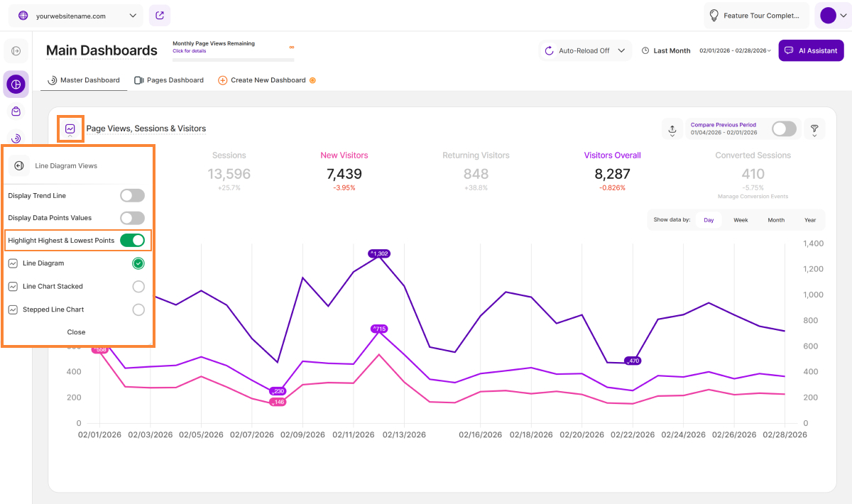Screen dimensions: 852x504
Task: Click the back arrow in Line Diagram Views
Action: pyautogui.click(x=19, y=165)
